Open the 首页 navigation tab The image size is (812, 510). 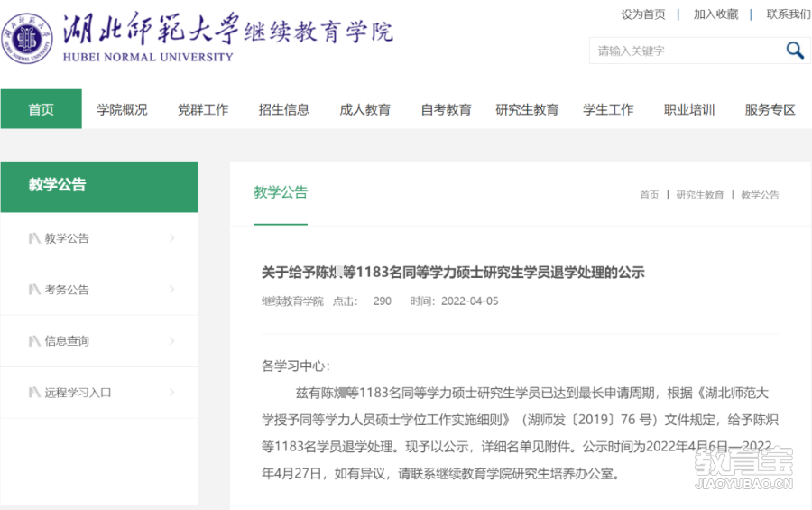coord(41,109)
